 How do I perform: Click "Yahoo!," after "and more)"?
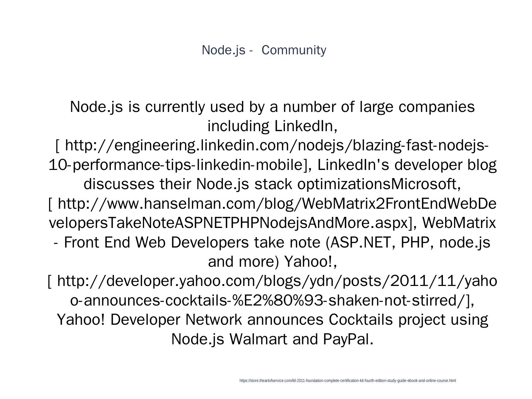310,262
